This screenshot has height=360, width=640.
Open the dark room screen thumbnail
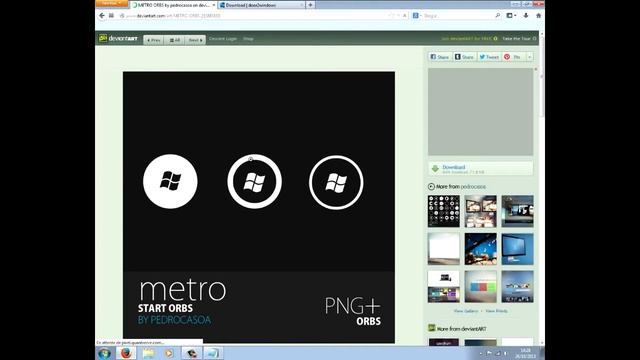pos(517,211)
